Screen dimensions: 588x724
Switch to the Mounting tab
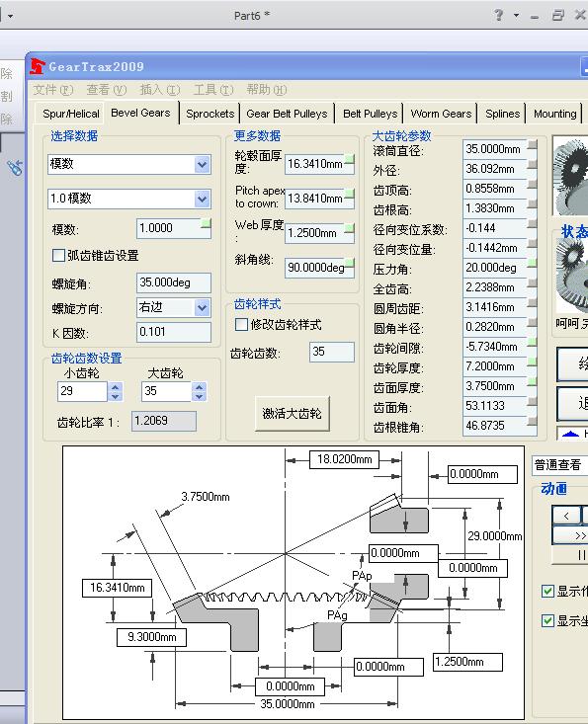click(x=555, y=114)
